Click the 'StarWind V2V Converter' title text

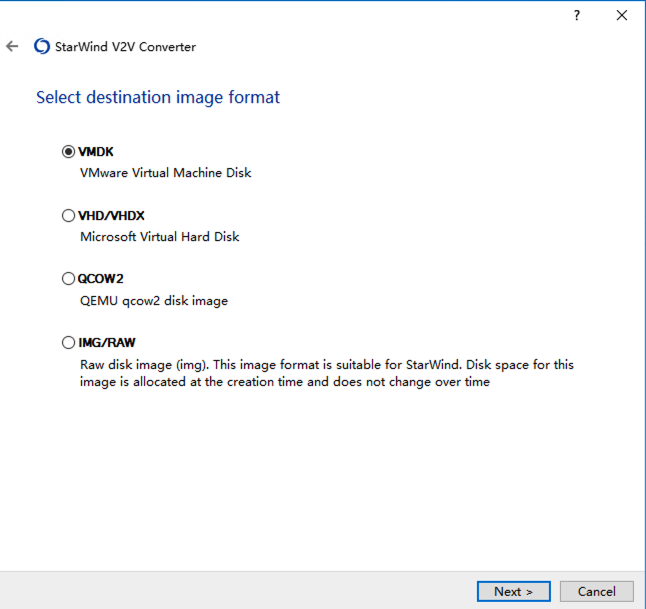click(x=125, y=47)
